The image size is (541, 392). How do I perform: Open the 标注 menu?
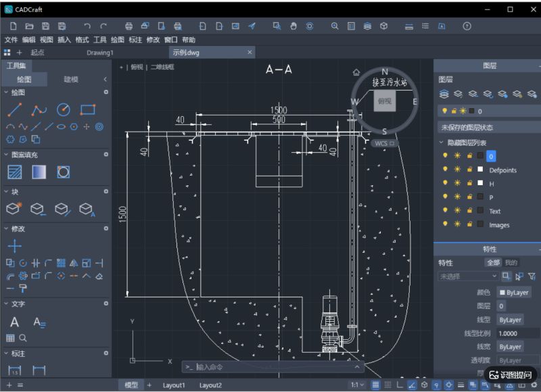(x=135, y=40)
